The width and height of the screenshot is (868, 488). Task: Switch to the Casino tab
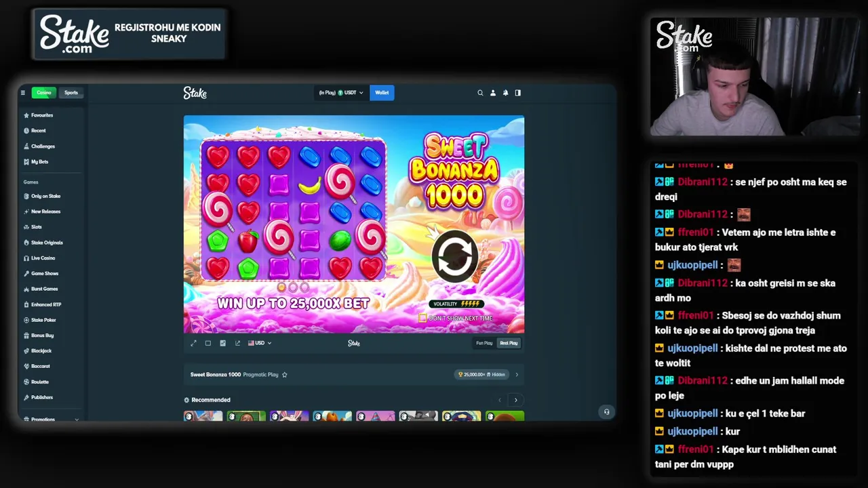click(44, 93)
